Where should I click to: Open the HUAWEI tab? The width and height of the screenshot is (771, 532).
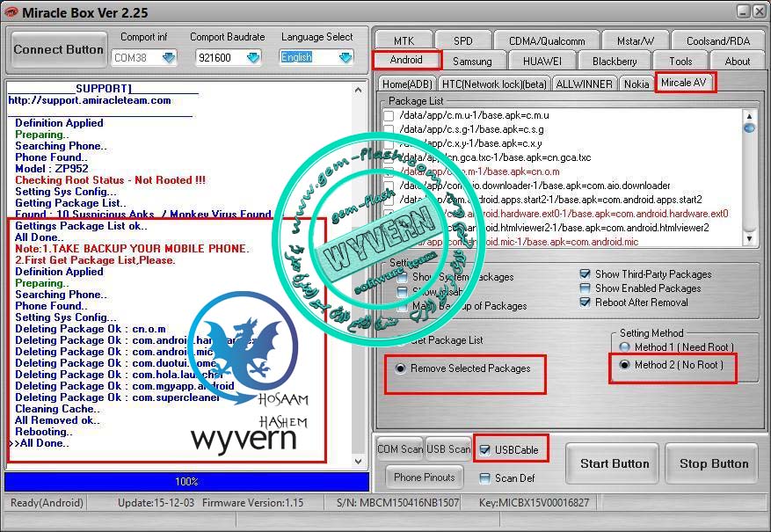pos(542,62)
